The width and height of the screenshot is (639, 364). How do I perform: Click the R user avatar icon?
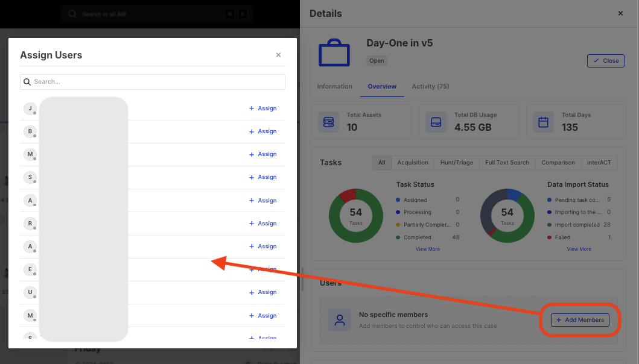click(x=30, y=224)
